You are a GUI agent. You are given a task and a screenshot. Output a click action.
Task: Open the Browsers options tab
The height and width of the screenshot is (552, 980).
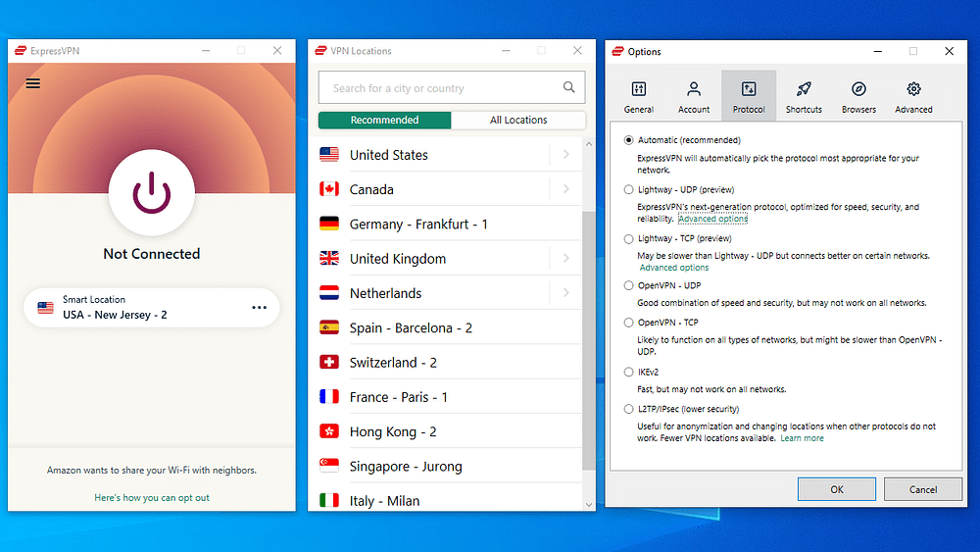pyautogui.click(x=858, y=96)
